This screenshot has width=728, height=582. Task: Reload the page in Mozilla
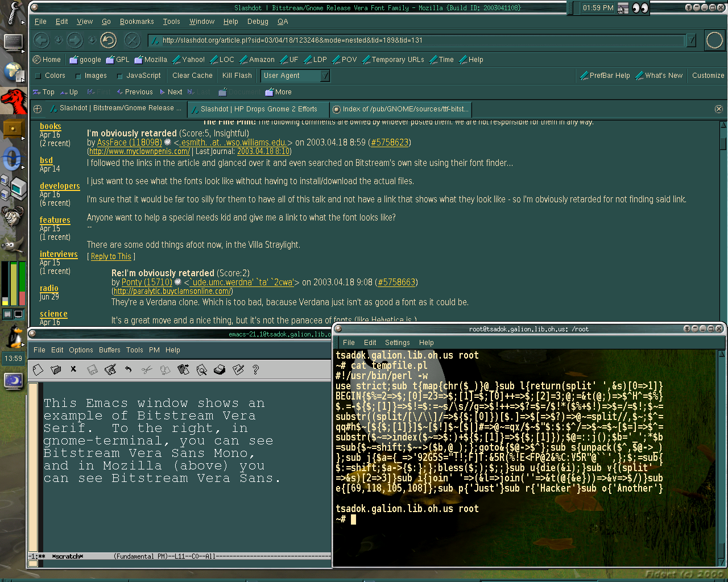(108, 40)
